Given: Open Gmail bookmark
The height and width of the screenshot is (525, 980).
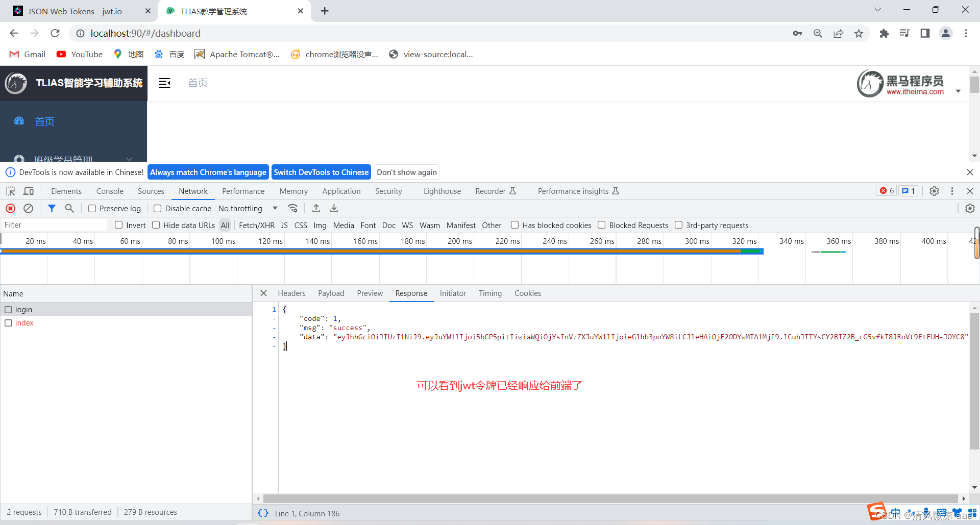Looking at the screenshot, I should (x=28, y=54).
